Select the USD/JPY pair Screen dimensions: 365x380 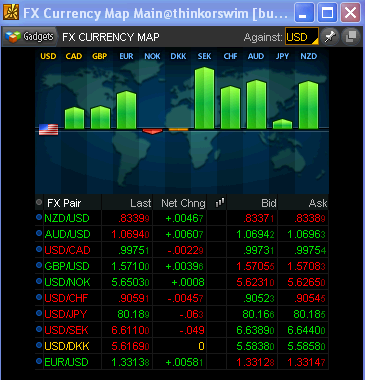(66, 314)
